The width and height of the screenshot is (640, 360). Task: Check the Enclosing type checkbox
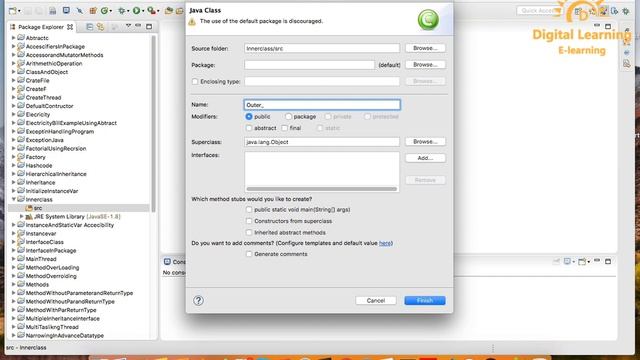195,82
